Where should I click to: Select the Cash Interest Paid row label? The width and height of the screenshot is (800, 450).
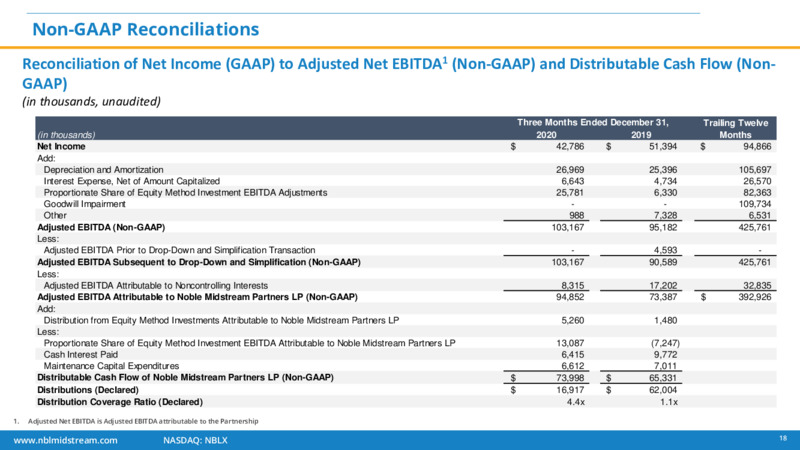point(81,355)
